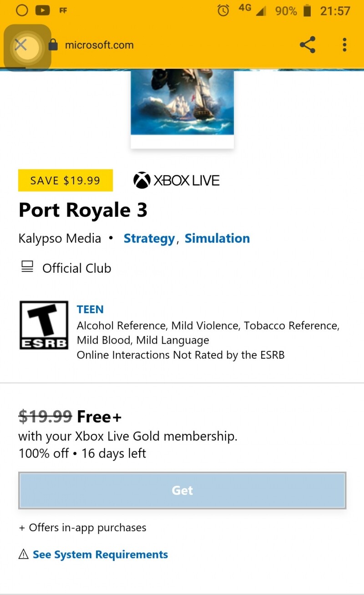Viewport: 364px width, 595px height.
Task: Tap the share icon in toolbar
Action: coord(308,45)
